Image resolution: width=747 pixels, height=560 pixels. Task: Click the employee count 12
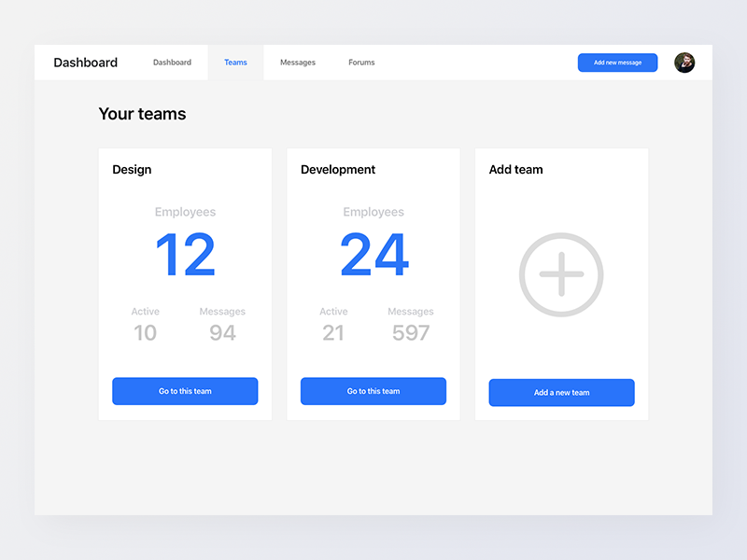point(185,254)
